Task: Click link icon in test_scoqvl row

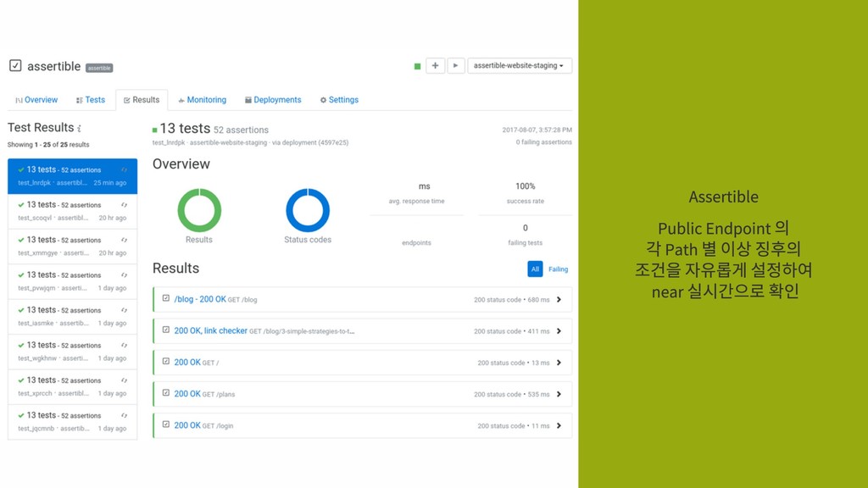Action: [124, 205]
